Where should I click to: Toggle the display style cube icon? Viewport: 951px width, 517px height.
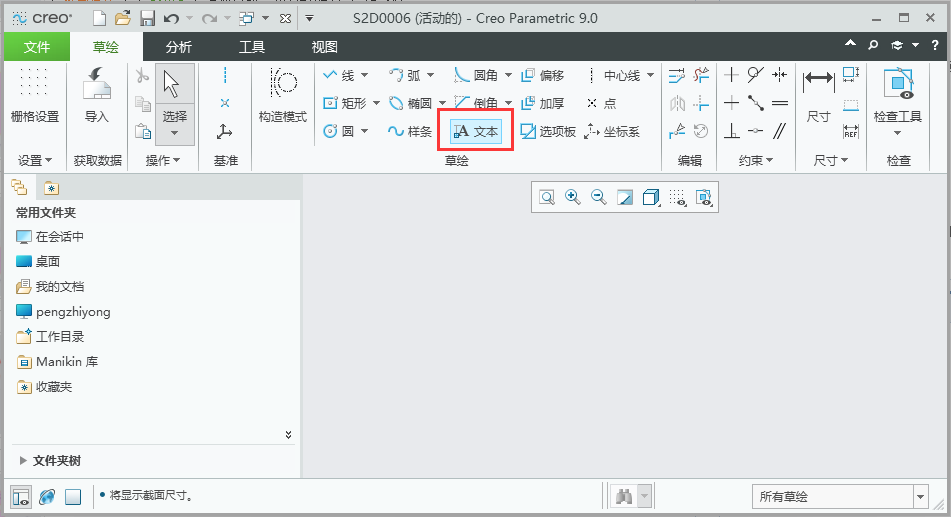[651, 197]
